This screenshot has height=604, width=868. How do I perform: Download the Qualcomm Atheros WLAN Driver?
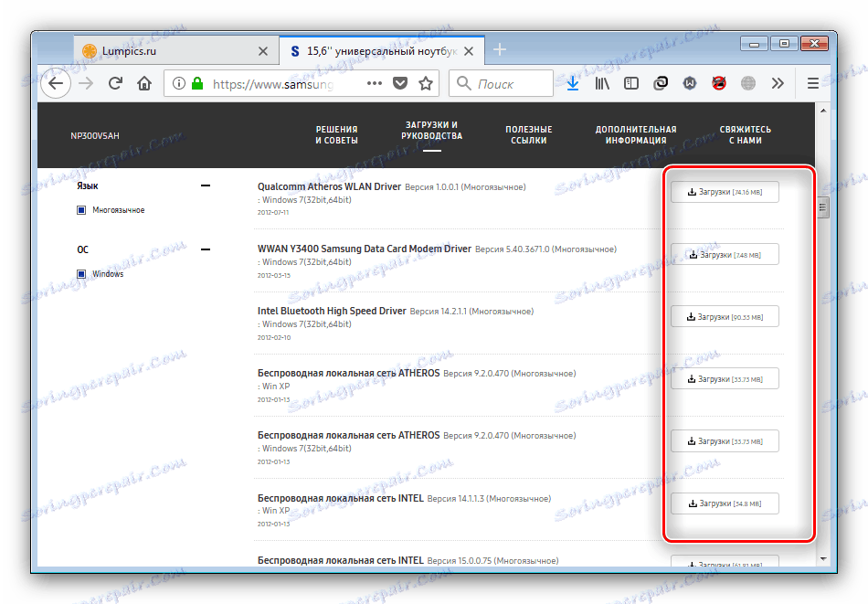[725, 191]
